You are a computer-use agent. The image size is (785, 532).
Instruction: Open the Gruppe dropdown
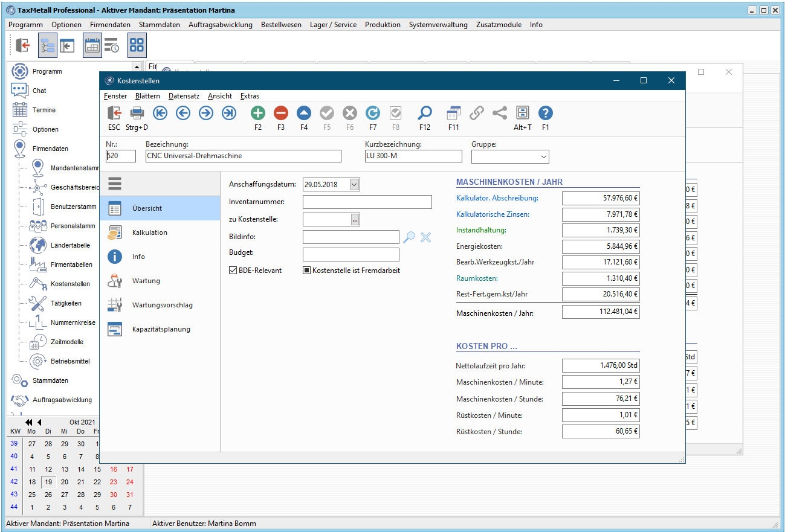(x=543, y=157)
